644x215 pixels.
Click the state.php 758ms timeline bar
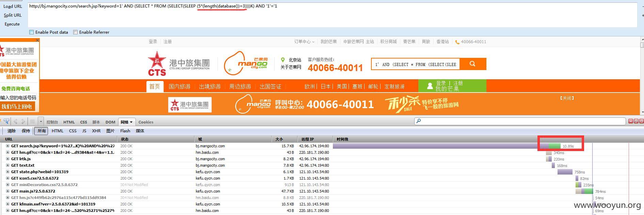tap(565, 172)
